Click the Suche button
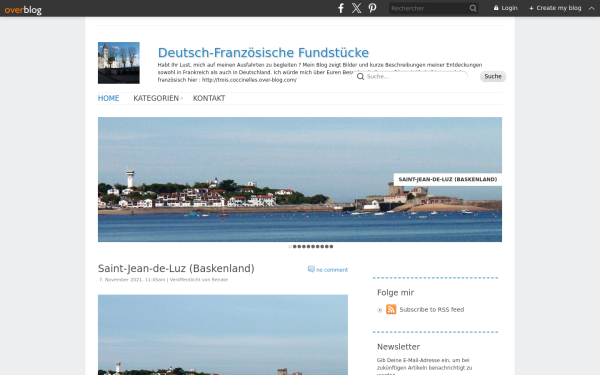600x375 pixels. (x=493, y=77)
